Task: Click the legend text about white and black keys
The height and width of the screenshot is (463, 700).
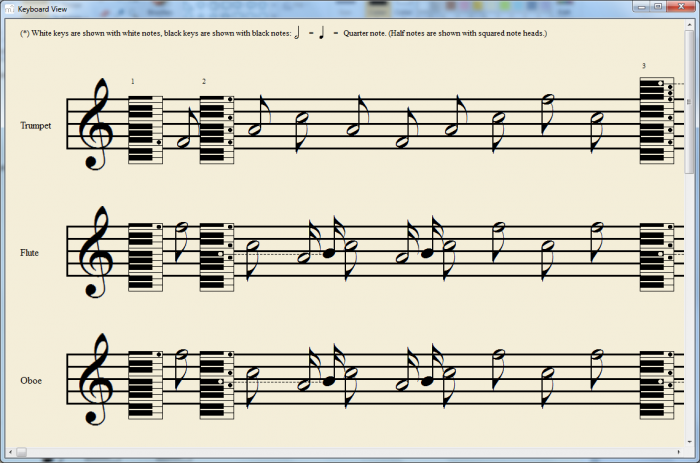Action: pos(155,33)
